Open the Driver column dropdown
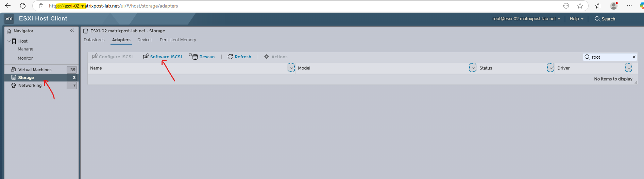This screenshot has height=179, width=644. [629, 68]
